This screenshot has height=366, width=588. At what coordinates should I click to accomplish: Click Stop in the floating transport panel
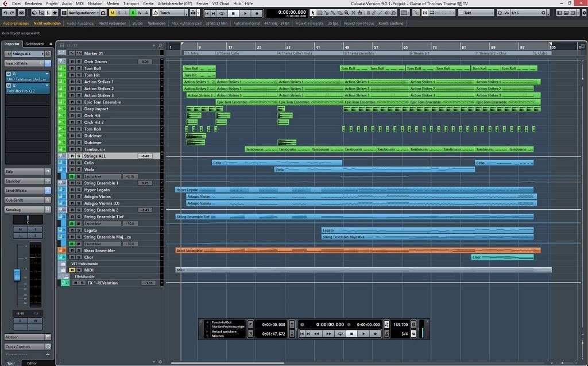coord(351,334)
